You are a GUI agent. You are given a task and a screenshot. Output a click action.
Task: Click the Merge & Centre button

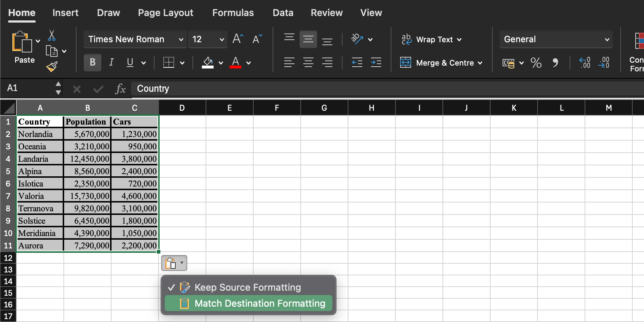[x=437, y=63]
